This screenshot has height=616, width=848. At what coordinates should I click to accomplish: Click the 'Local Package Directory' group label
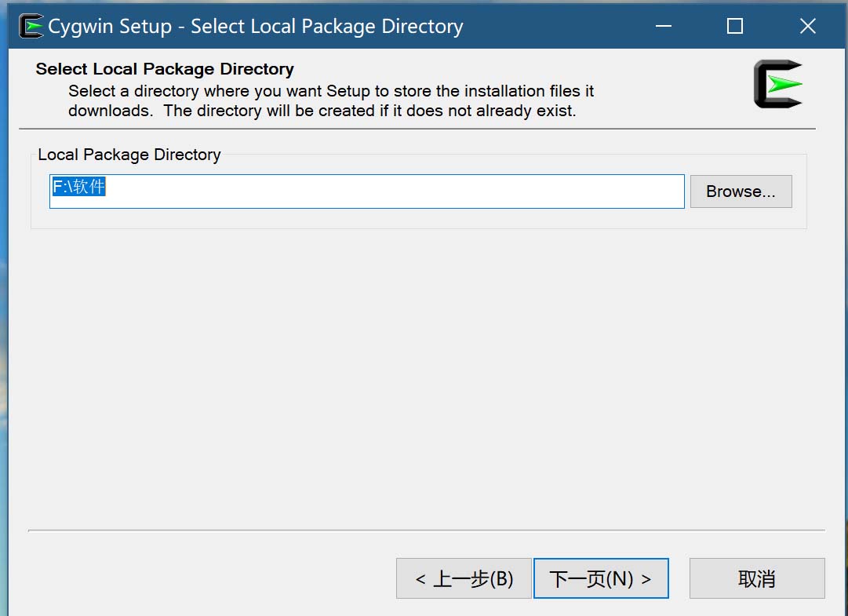point(129,155)
